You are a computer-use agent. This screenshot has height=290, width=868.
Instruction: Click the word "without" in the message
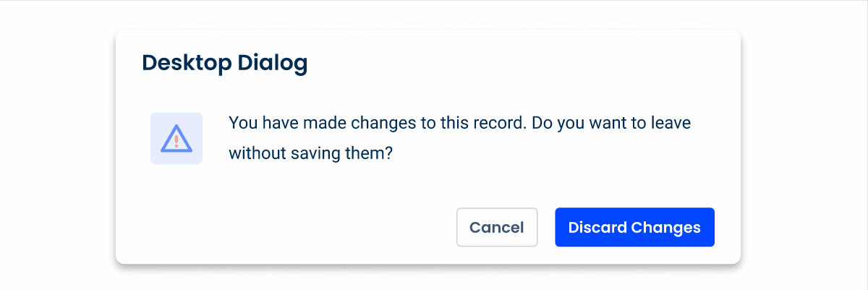pos(255,153)
